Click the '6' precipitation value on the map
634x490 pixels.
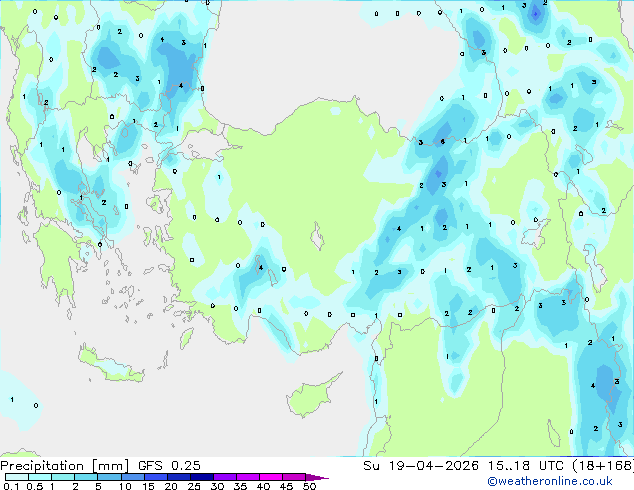pyautogui.click(x=442, y=142)
